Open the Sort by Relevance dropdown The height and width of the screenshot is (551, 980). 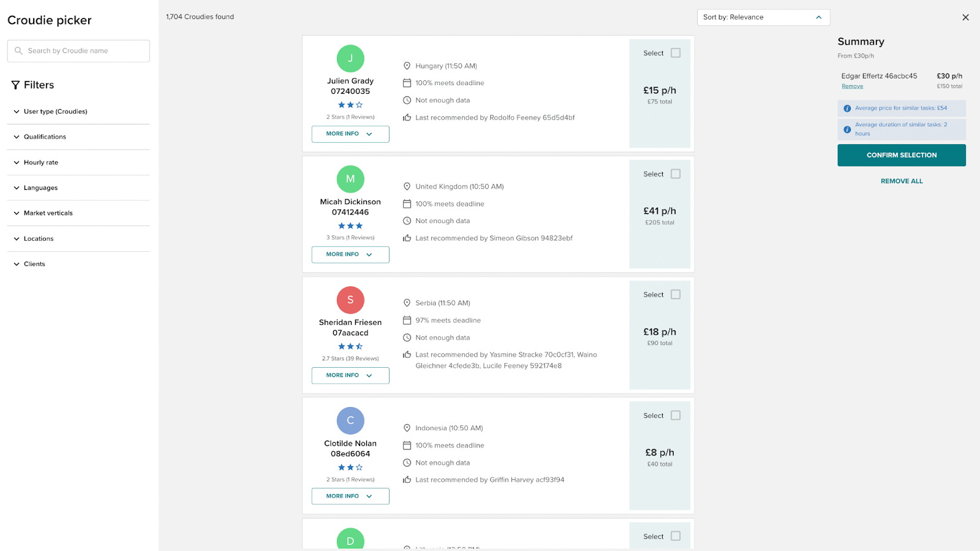tap(763, 17)
